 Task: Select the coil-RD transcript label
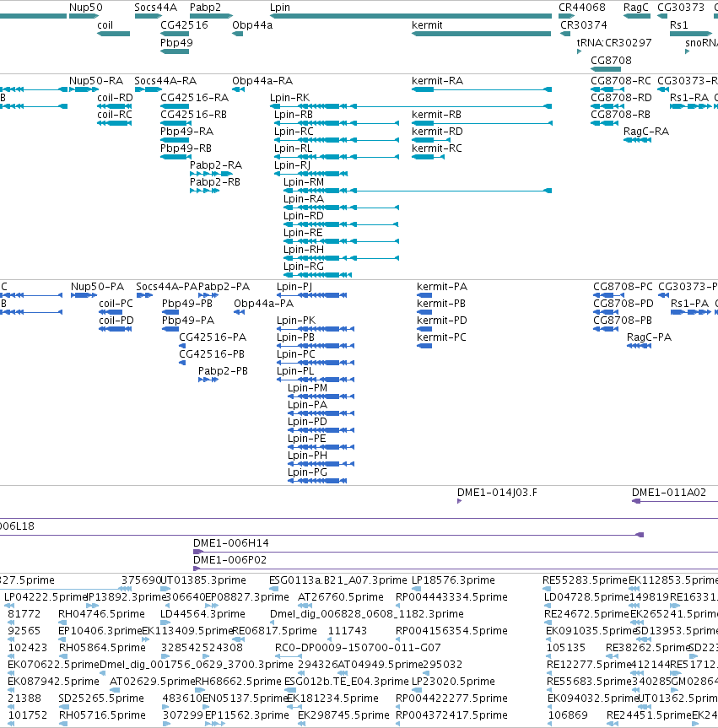[x=116, y=98]
